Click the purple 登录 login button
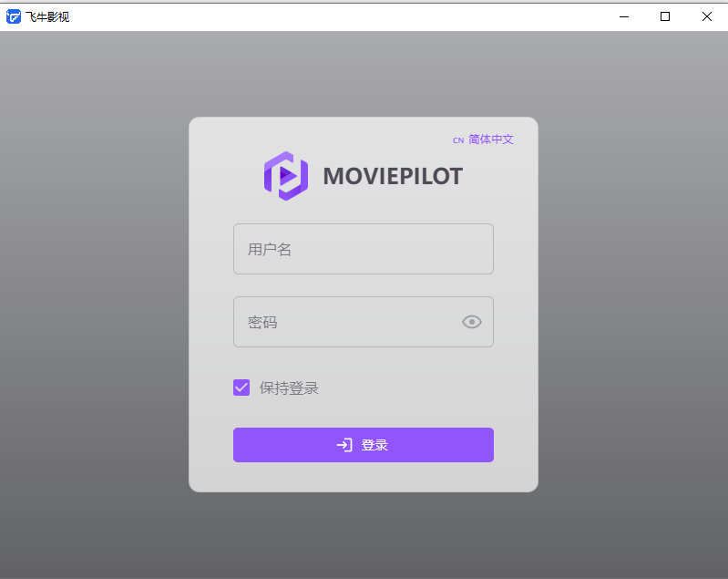Viewport: 728px width, 579px height. (363, 445)
